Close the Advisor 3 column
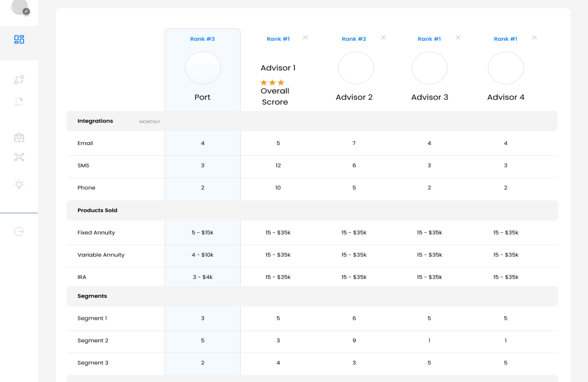Screen dimensions: 588x382 coord(458,38)
